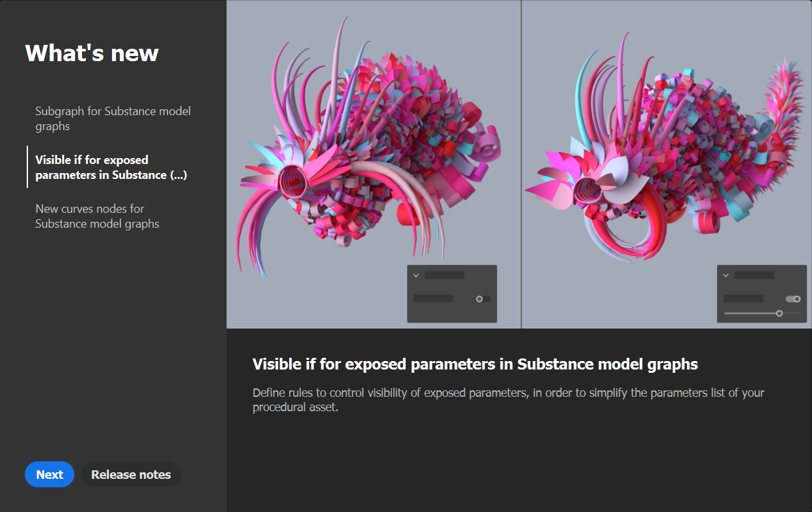Viewport: 812px width, 512px height.
Task: Toggle the off switch in left preview panel
Action: pyautogui.click(x=483, y=299)
